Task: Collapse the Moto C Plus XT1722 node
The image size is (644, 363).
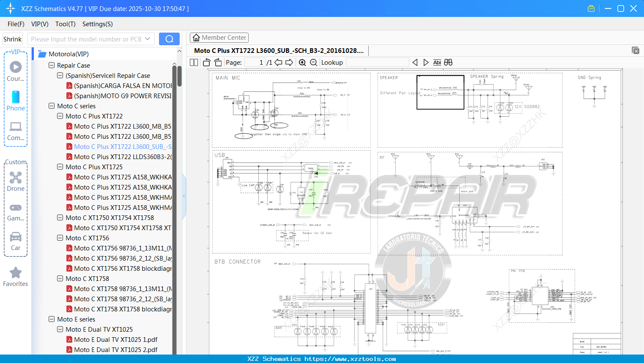Action: point(60,116)
